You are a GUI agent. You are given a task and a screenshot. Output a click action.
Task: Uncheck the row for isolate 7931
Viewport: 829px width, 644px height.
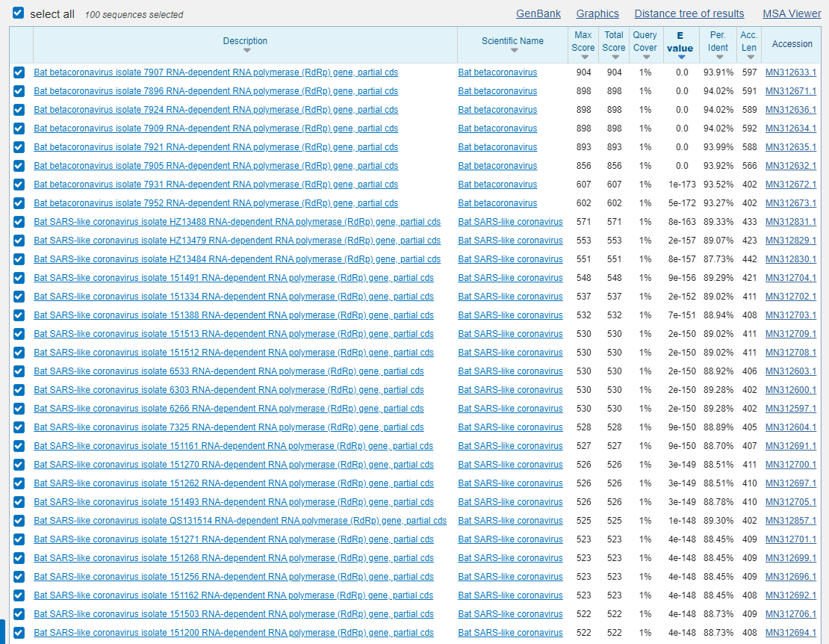[19, 185]
